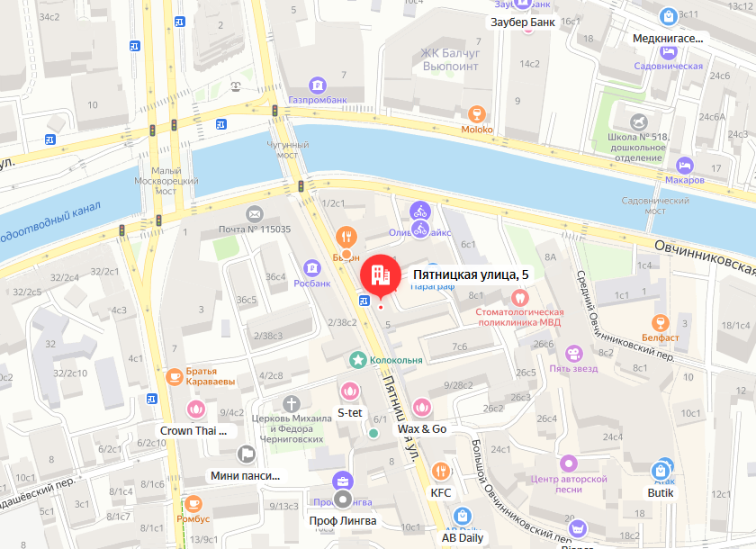
Task: Click the Wax & Go label
Action: point(422,429)
